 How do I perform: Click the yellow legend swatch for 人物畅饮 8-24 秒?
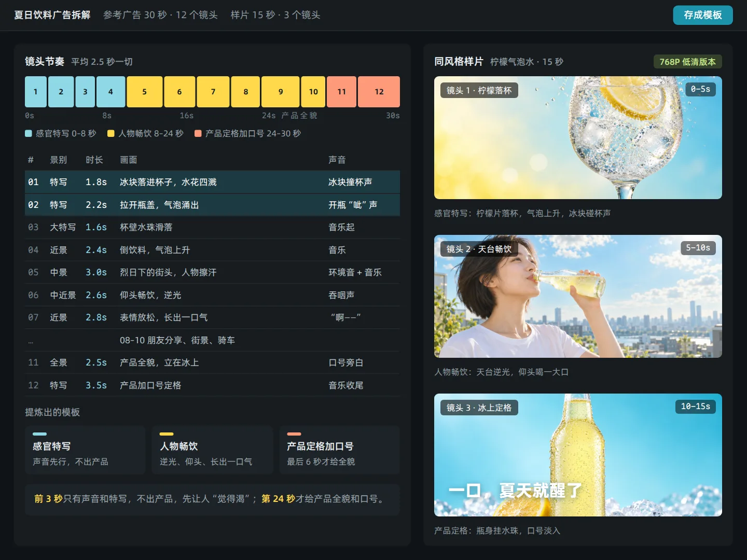(111, 133)
